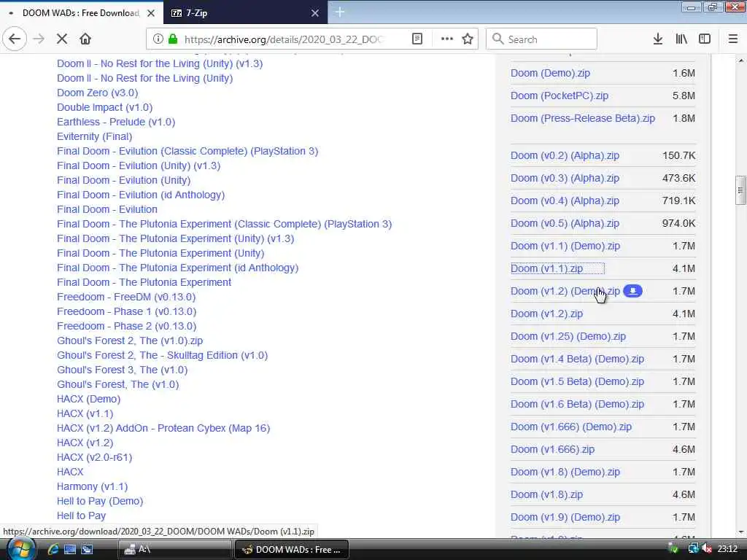Toggle reader view in address bar
The height and width of the screenshot is (560, 747).
417,39
